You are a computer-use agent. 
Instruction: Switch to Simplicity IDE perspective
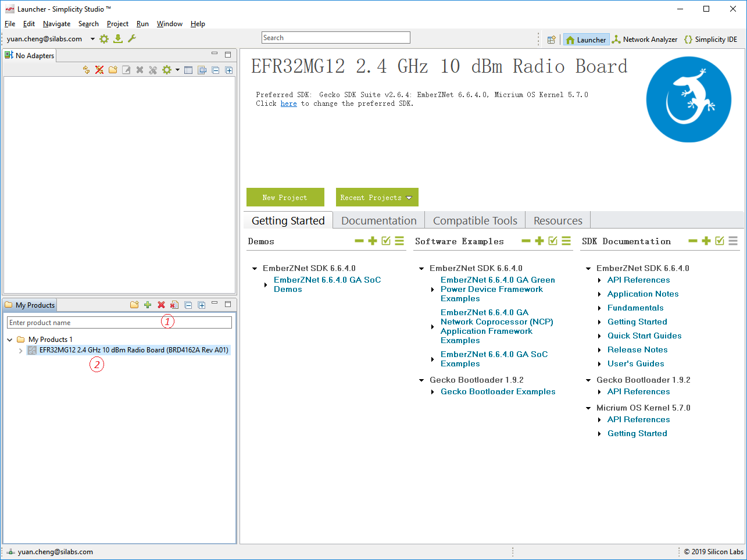pos(710,40)
